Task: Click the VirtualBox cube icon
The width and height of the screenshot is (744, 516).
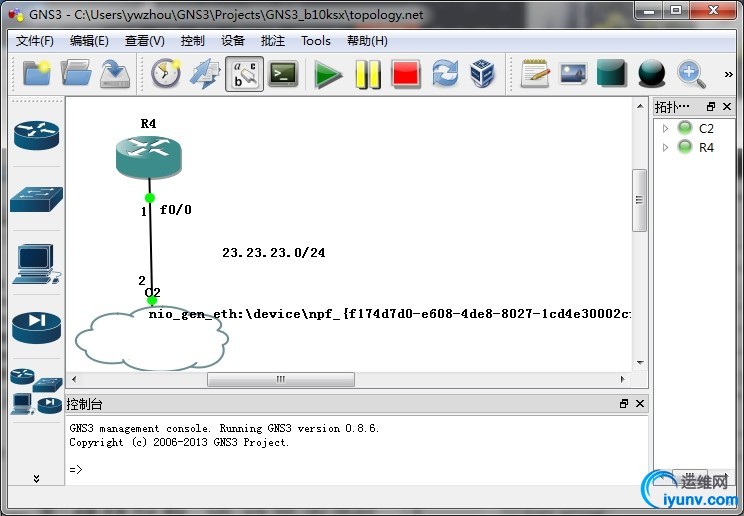Action: coord(482,74)
